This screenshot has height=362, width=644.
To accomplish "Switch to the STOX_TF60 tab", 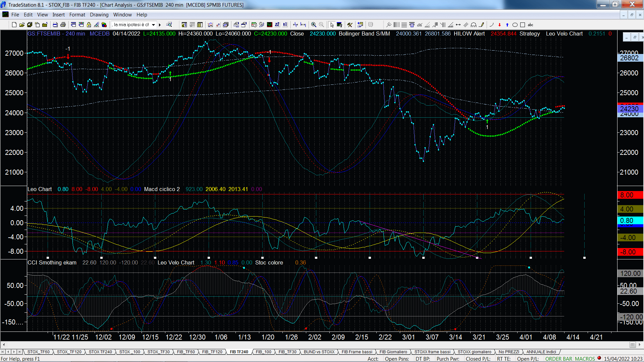I will 38,352.
